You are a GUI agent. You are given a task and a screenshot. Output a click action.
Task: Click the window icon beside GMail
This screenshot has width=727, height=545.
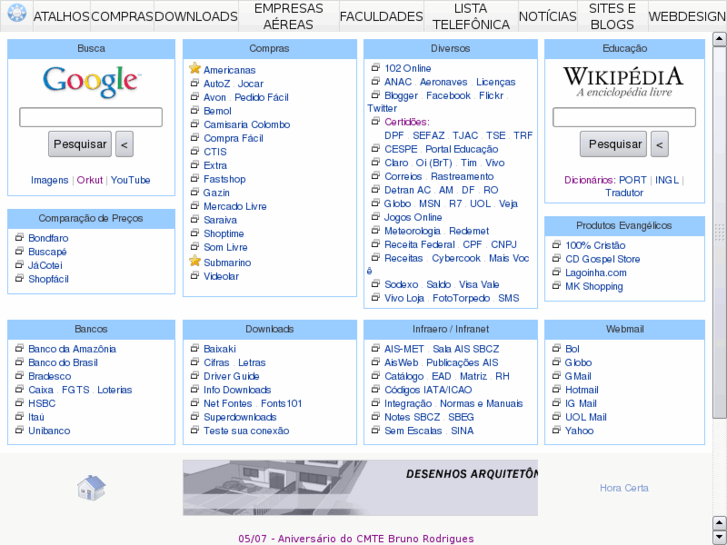pyautogui.click(x=556, y=376)
